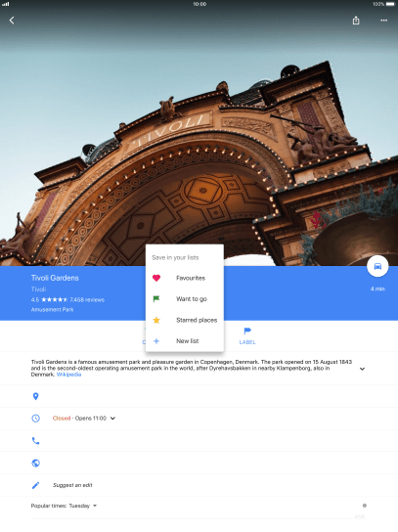This screenshot has width=398, height=532.
Task: Tap the Label flag button
Action: [247, 335]
